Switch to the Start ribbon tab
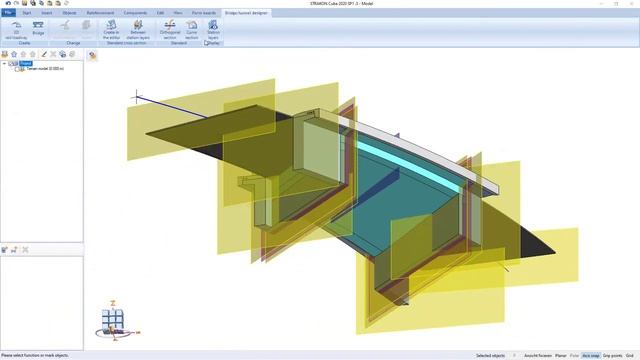The height and width of the screenshot is (360, 640). click(x=27, y=13)
